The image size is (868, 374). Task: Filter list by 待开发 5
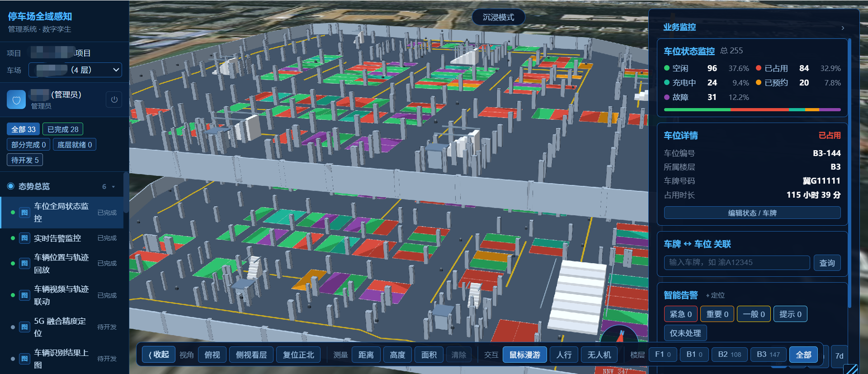tap(25, 160)
